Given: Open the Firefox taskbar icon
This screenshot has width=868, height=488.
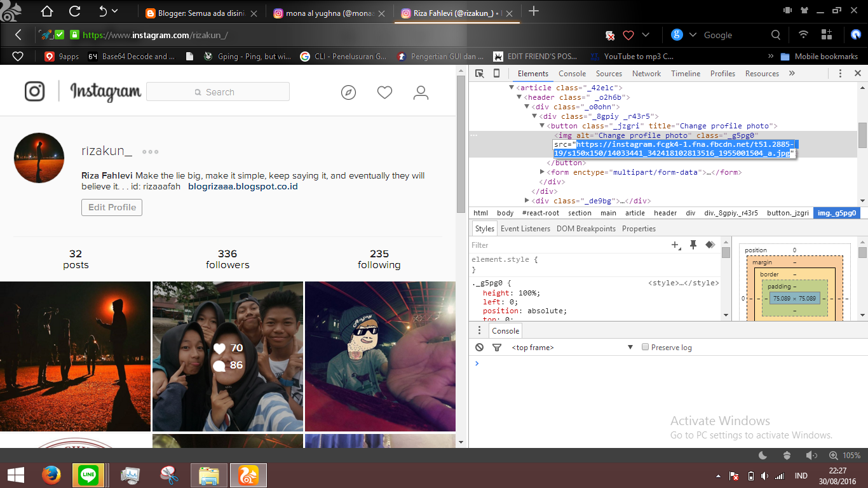Looking at the screenshot, I should click(51, 475).
